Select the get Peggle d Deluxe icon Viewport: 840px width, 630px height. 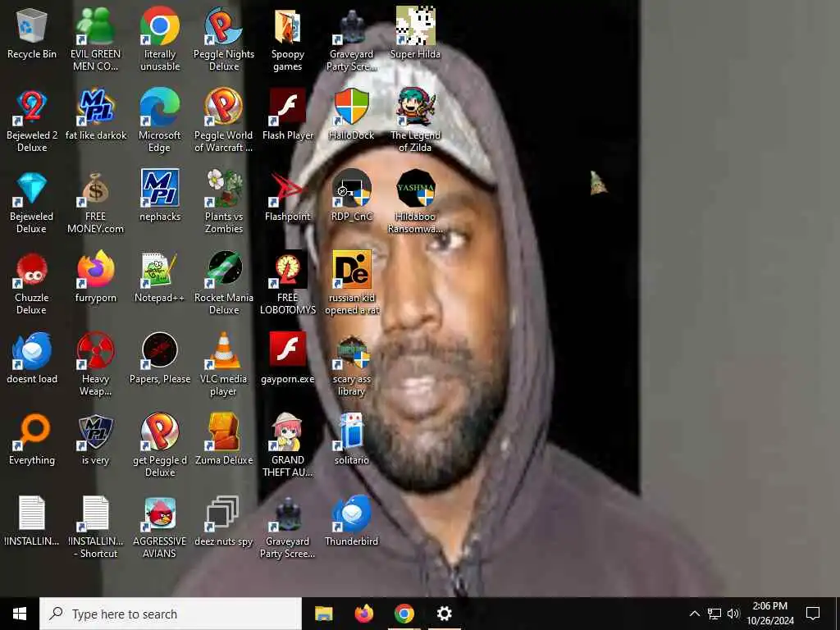[160, 431]
